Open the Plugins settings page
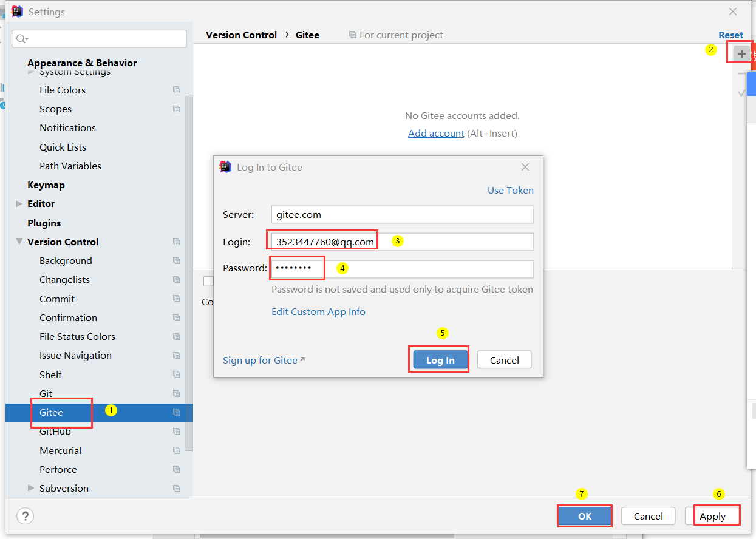 tap(44, 223)
